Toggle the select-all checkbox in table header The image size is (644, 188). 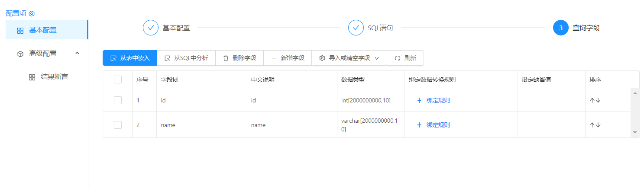tap(118, 80)
